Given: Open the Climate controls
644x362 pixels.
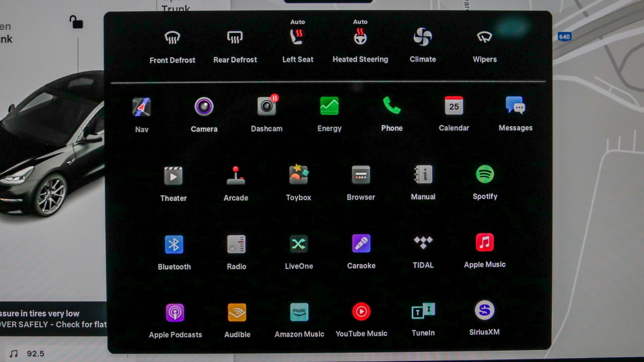Looking at the screenshot, I should (x=422, y=37).
